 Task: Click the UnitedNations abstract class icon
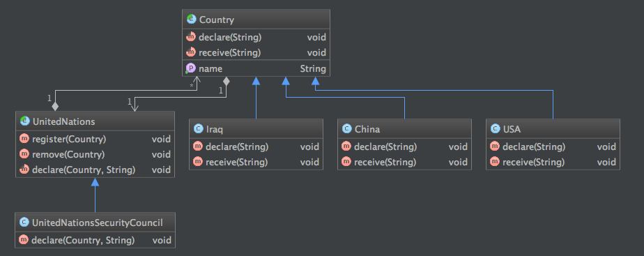tap(24, 121)
